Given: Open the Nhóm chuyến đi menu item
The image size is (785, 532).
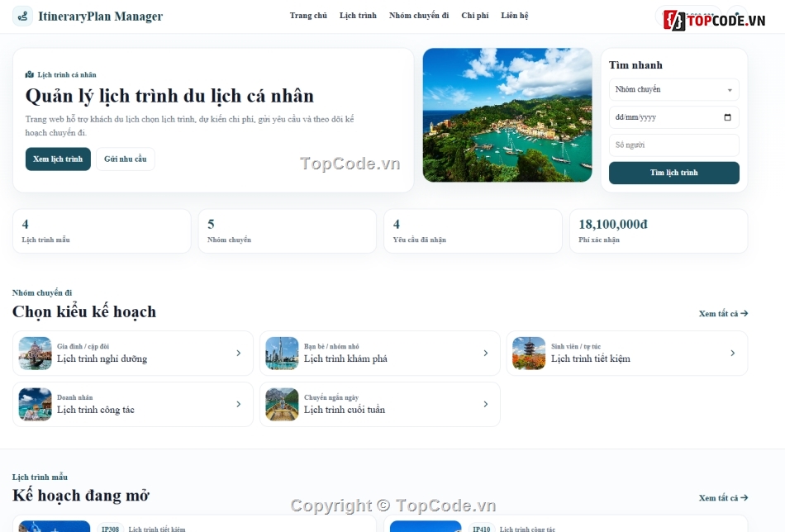Looking at the screenshot, I should click(x=419, y=16).
